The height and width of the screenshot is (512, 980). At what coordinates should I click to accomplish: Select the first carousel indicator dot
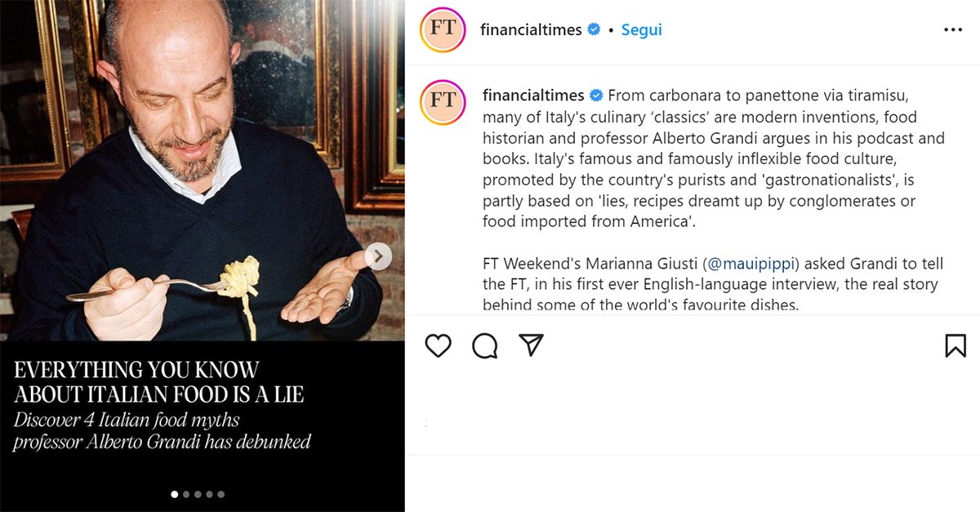pyautogui.click(x=175, y=494)
